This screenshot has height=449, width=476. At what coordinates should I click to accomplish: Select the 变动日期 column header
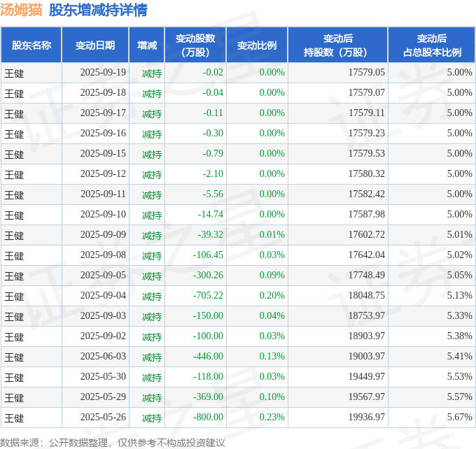pos(95,45)
